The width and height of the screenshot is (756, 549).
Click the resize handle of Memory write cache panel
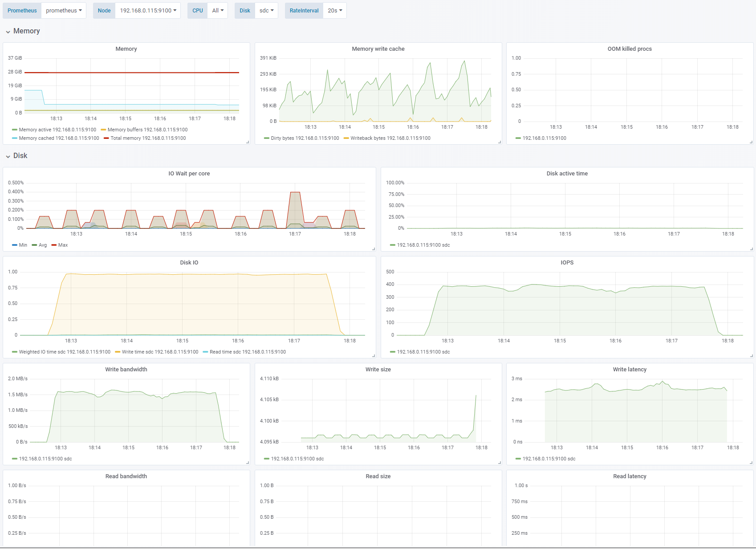point(500,142)
